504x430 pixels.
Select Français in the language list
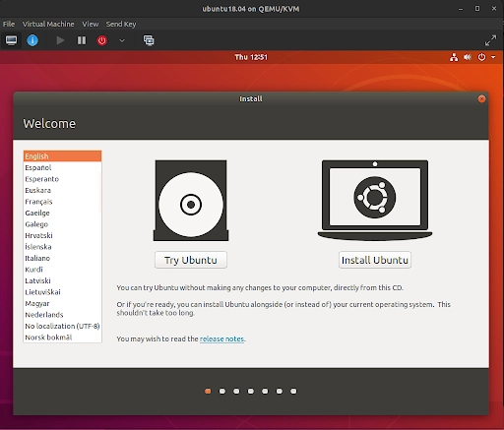tap(62, 202)
